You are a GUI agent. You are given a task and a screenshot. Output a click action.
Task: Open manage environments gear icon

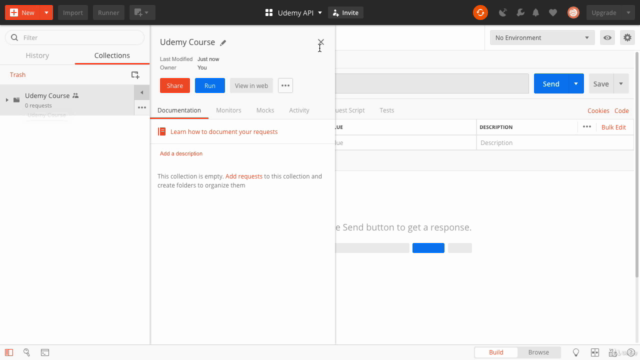[627, 38]
